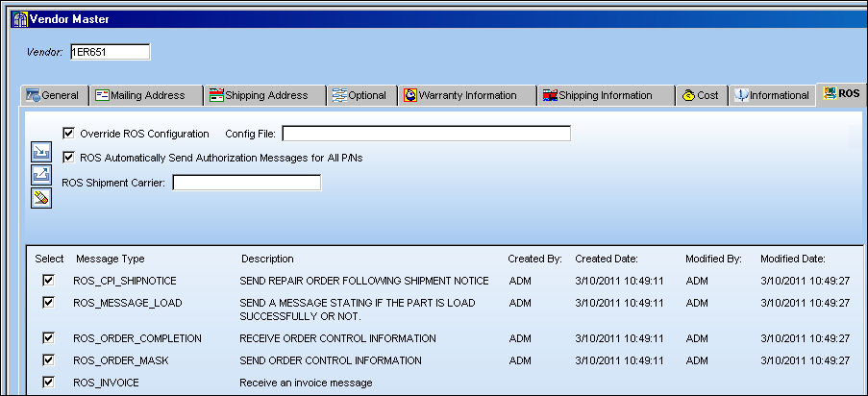Click description RECEIVE ORDER CONTROL INFORMATION
The width and height of the screenshot is (868, 396).
click(337, 338)
